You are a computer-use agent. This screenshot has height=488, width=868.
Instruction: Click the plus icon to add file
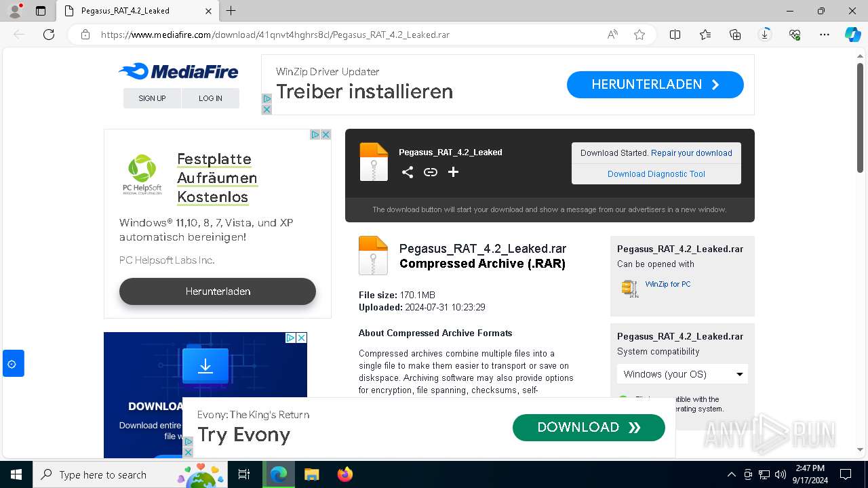[x=454, y=172]
